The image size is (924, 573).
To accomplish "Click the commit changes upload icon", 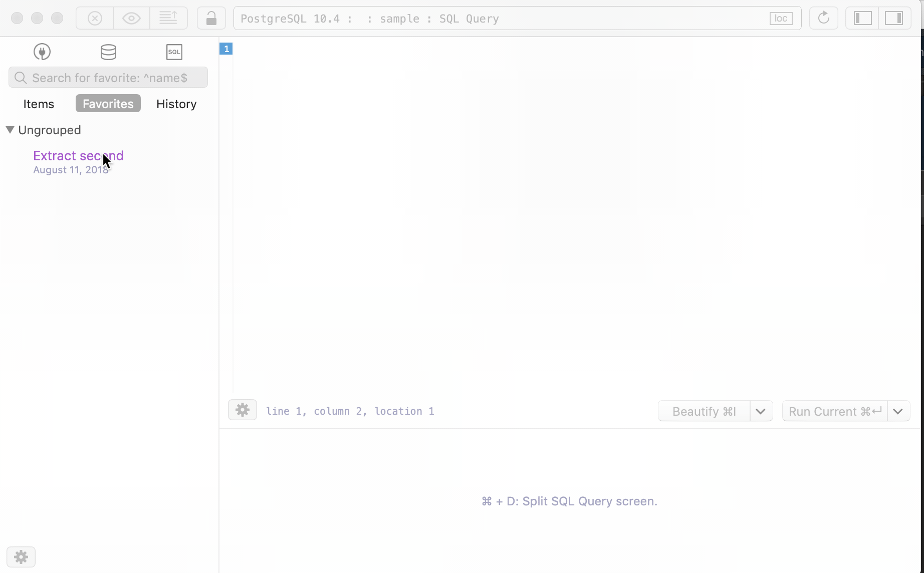I will (x=168, y=19).
